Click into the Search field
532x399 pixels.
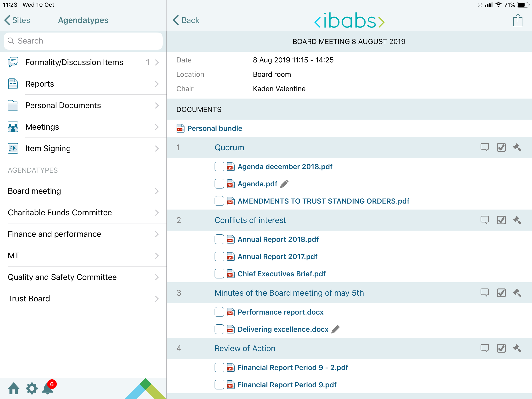[x=83, y=41]
